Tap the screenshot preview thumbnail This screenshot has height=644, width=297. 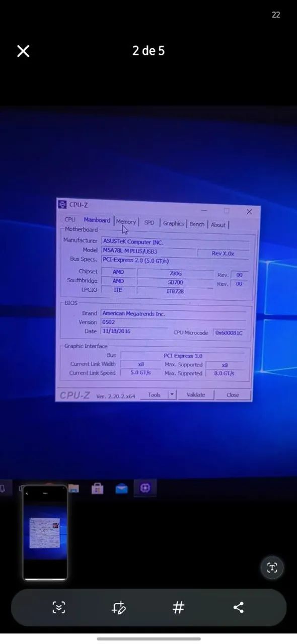point(45,533)
